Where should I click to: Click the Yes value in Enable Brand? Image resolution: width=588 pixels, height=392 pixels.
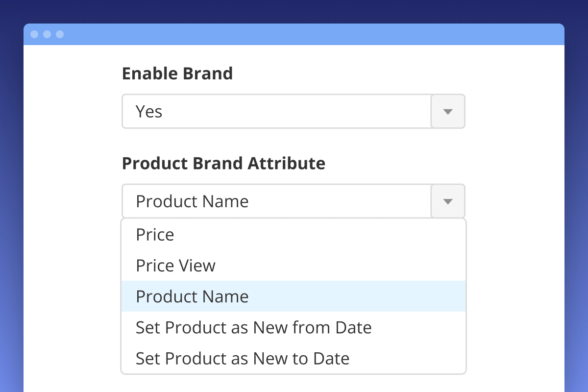(149, 111)
